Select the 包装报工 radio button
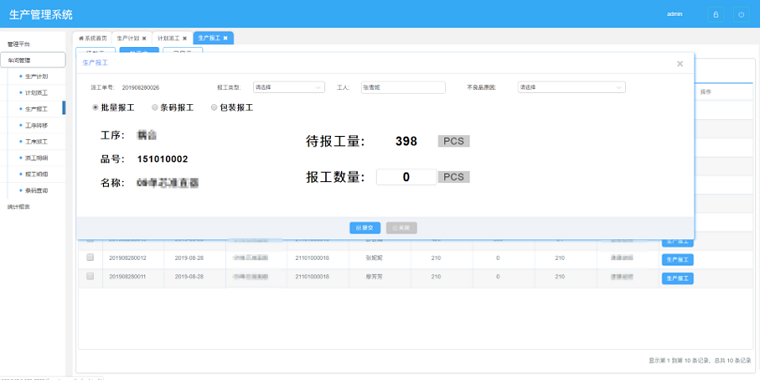760x380 pixels. point(214,108)
